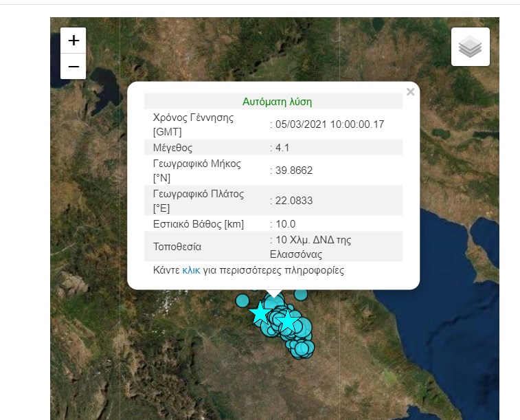Click the isolated circle right of popup pointer

pos(300,295)
